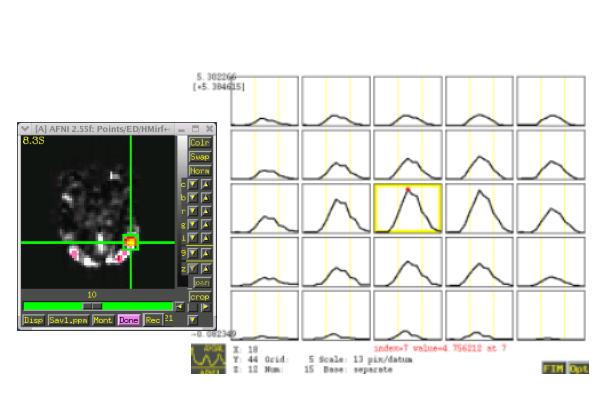Click the Norm button

click(x=200, y=171)
